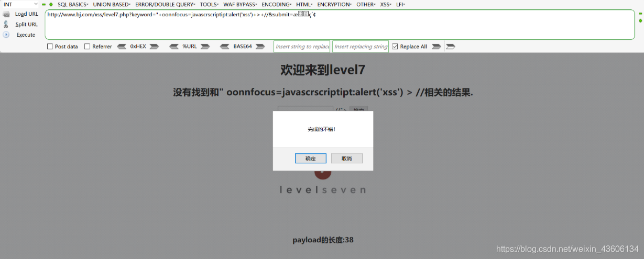Focus the 'Insert string to replace' field
Viewport: 644px width, 259px height.
302,47
